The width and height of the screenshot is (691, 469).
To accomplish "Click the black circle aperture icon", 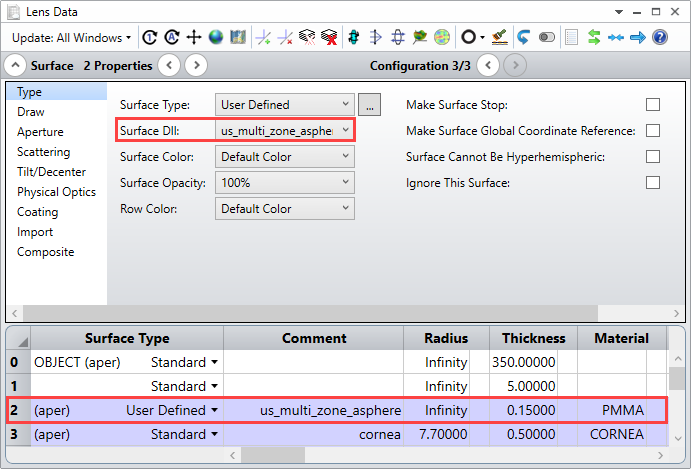I will click(x=468, y=37).
